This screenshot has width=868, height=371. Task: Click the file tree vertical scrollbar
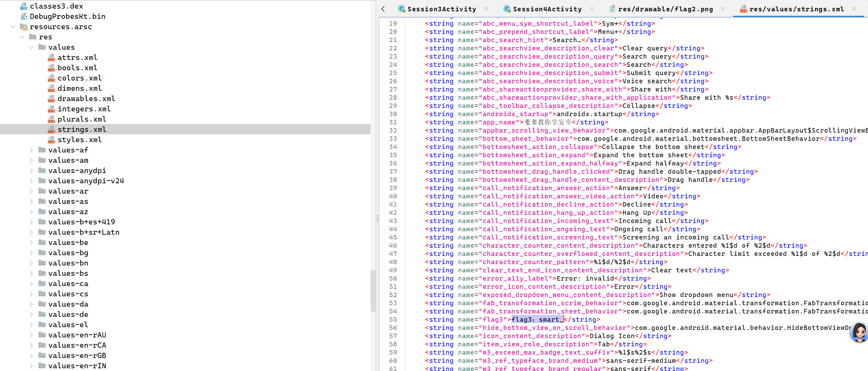coord(373,290)
